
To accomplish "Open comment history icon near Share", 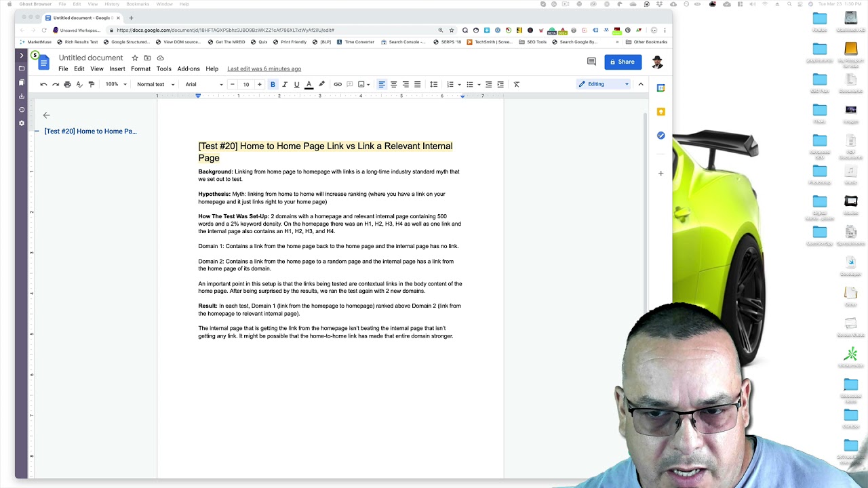I will pyautogui.click(x=591, y=62).
